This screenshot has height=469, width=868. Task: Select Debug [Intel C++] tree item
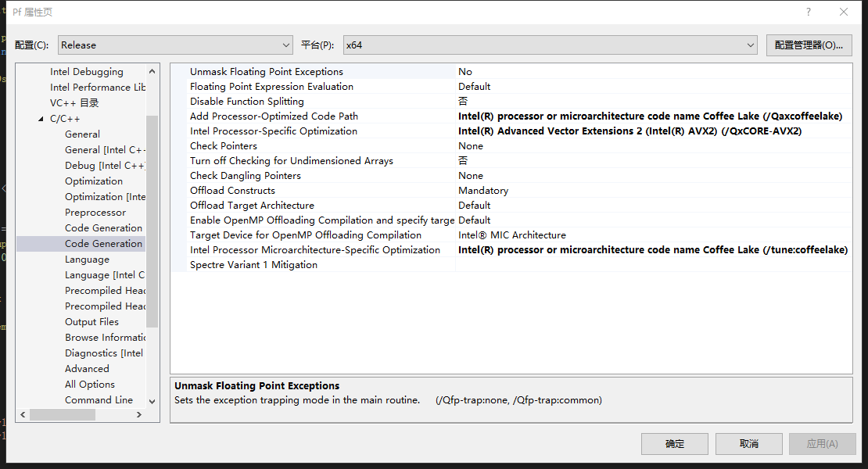click(x=106, y=166)
